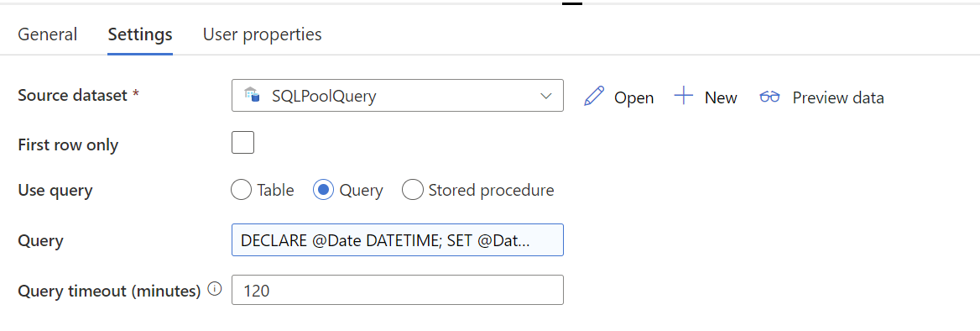Click the Stored procedure label text
Image resolution: width=980 pixels, height=331 pixels.
pos(491,190)
